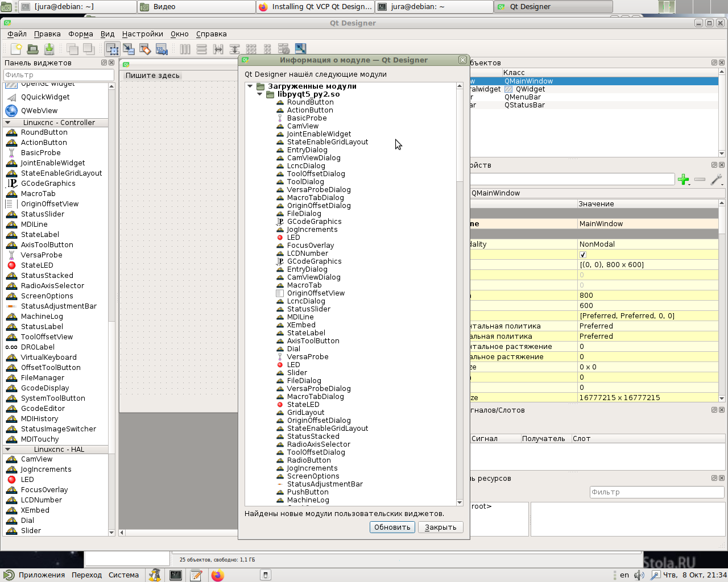The image size is (728, 582).
Task: Pick StateLED widget in widget panel
Action: [x=37, y=265]
